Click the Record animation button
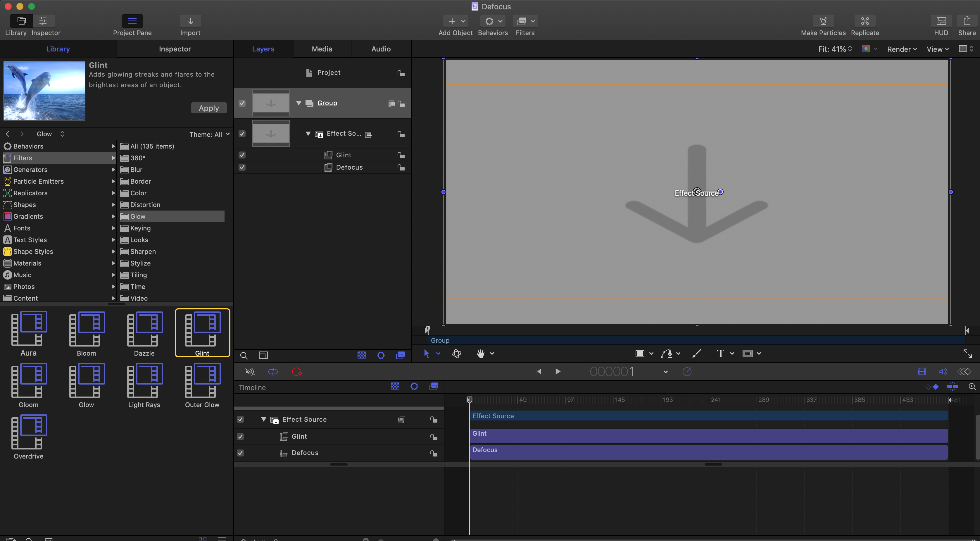This screenshot has width=980, height=541. click(297, 372)
